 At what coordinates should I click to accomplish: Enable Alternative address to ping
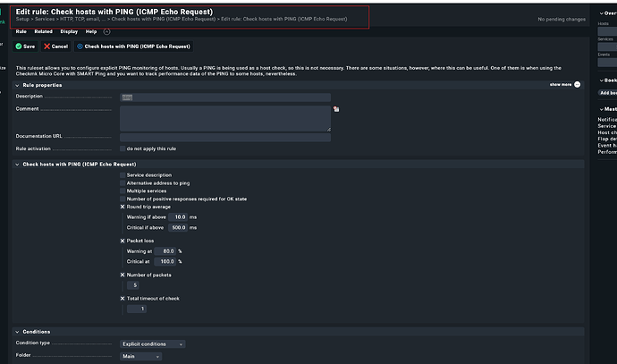[x=123, y=183]
